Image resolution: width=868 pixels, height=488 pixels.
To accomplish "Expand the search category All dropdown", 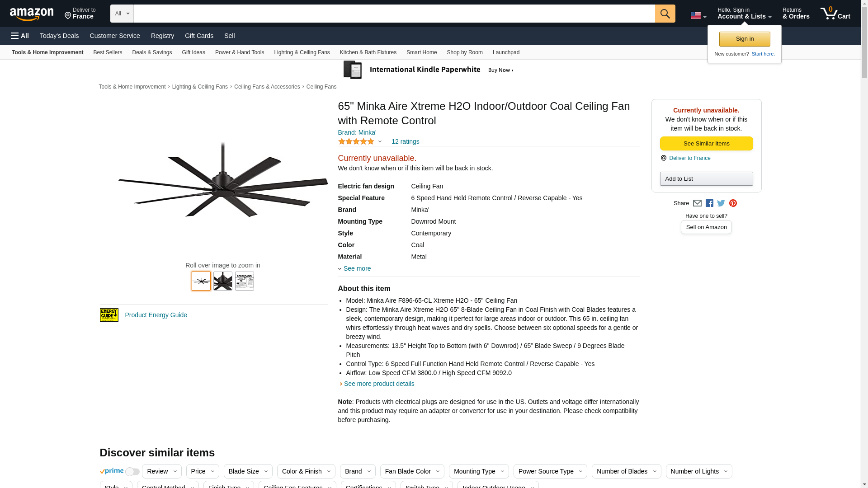I will (x=122, y=14).
